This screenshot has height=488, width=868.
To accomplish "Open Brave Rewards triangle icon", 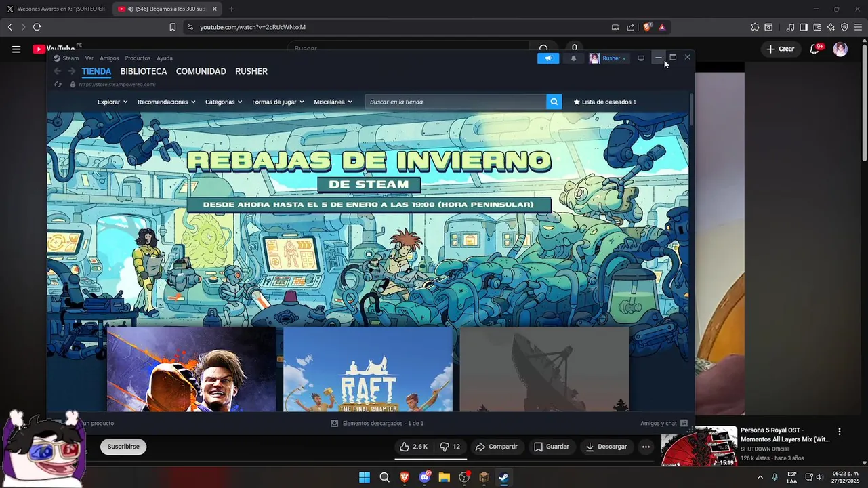I will click(x=662, y=27).
